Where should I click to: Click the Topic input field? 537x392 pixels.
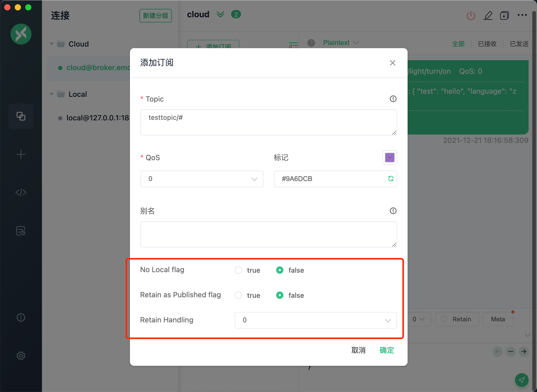(268, 122)
